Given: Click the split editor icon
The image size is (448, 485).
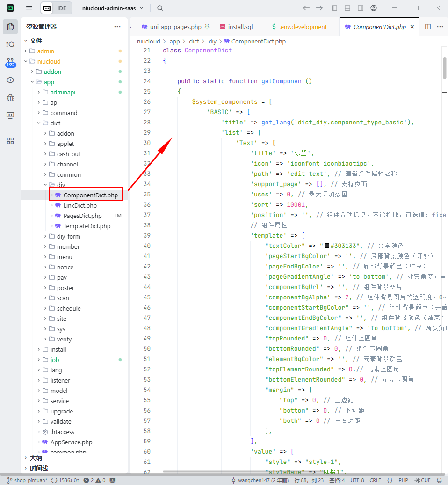Looking at the screenshot, I should (428, 27).
